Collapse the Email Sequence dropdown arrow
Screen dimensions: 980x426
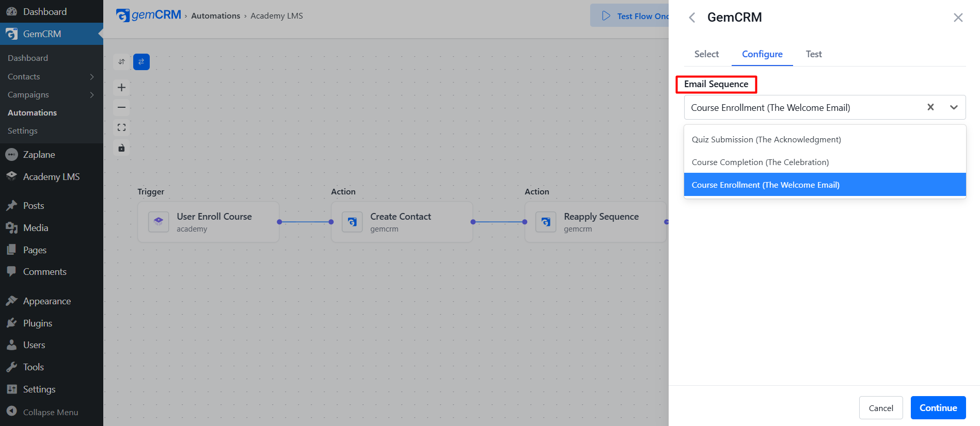pyautogui.click(x=954, y=107)
